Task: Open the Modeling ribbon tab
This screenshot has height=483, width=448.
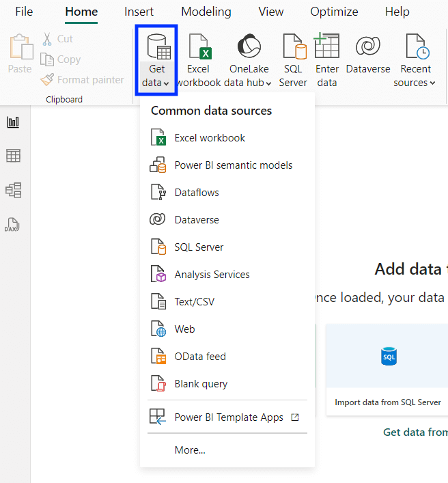Action: 206,12
